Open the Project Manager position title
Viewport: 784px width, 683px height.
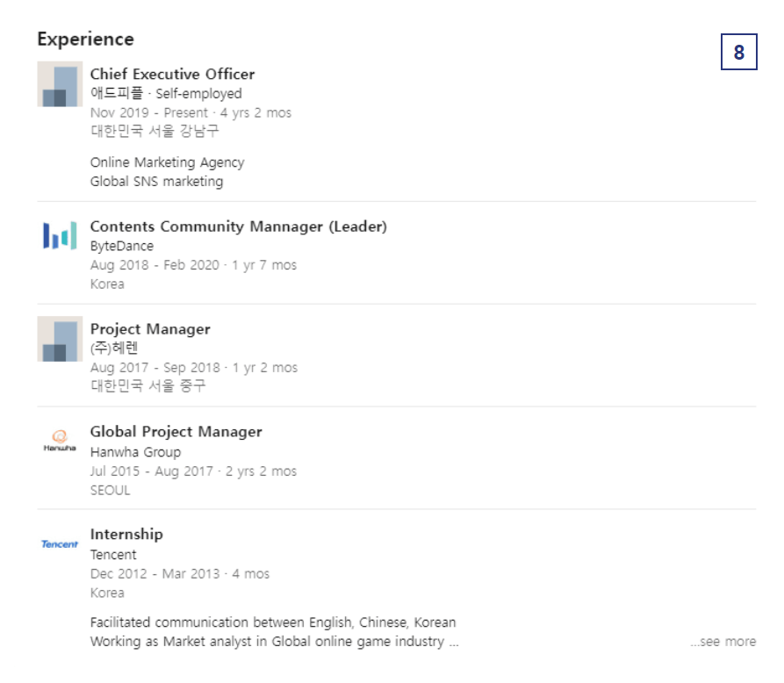point(150,329)
